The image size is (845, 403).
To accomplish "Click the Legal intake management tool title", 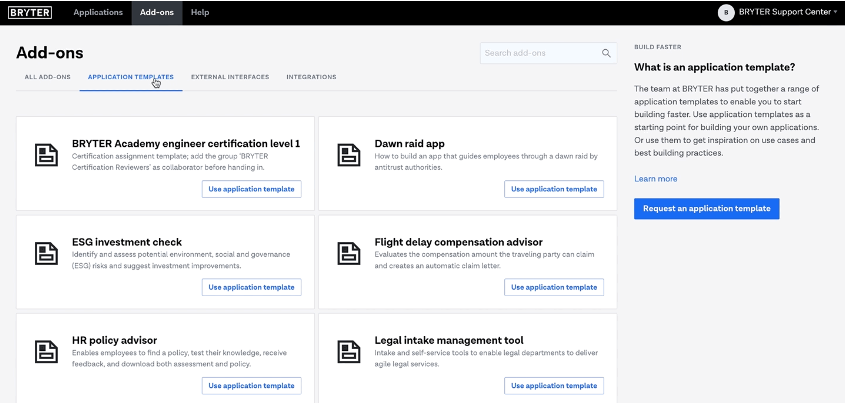I will pyautogui.click(x=449, y=341).
